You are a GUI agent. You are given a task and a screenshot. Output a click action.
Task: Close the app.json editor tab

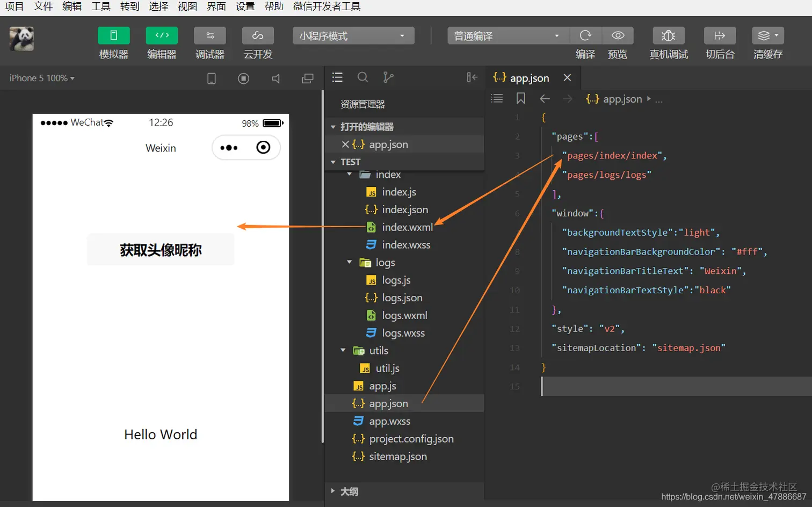(x=567, y=78)
